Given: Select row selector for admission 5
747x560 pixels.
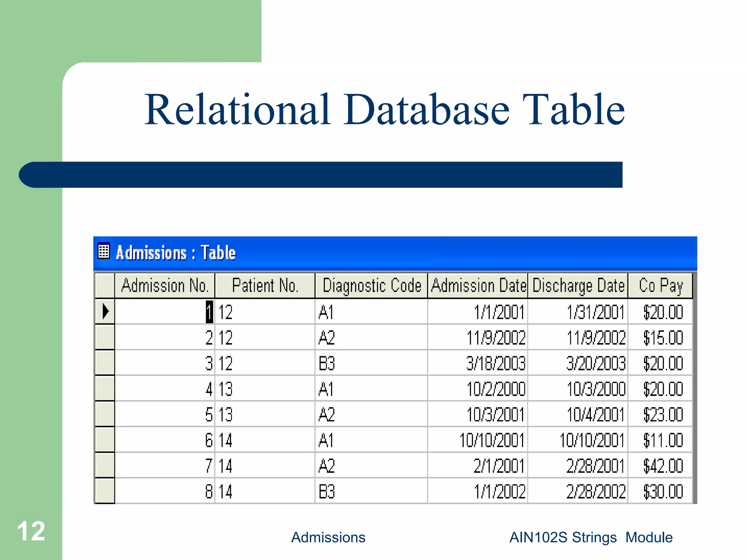Looking at the screenshot, I should click(105, 414).
